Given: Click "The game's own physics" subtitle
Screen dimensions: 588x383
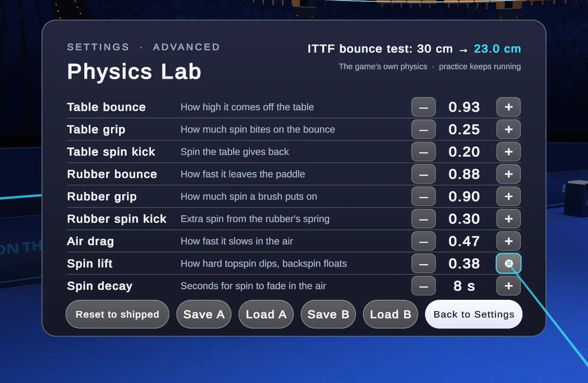Looking at the screenshot, I should (x=383, y=67).
